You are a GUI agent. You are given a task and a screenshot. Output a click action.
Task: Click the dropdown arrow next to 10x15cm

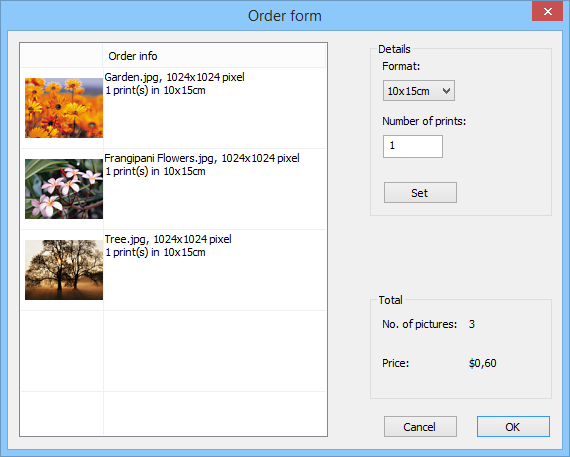coord(446,91)
